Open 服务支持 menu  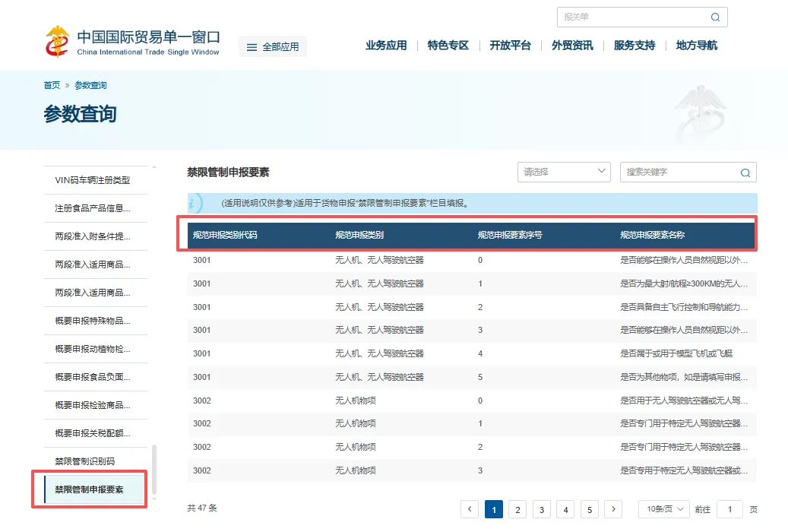tap(635, 46)
